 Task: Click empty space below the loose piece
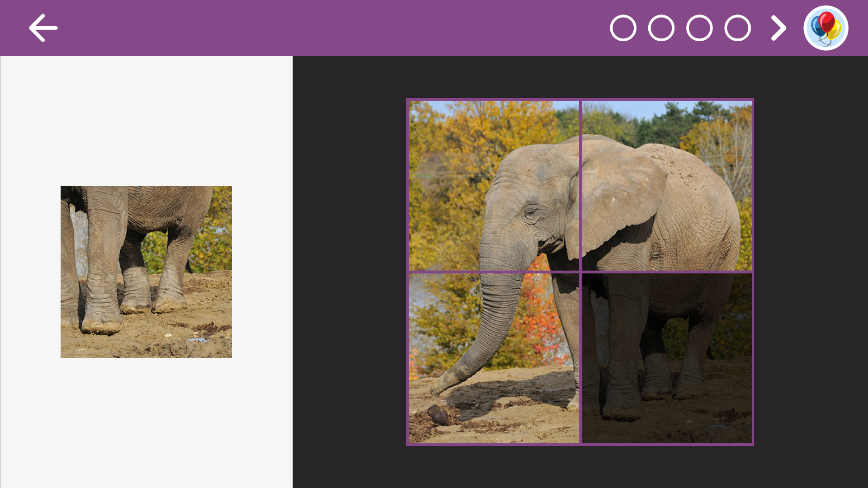[146, 422]
